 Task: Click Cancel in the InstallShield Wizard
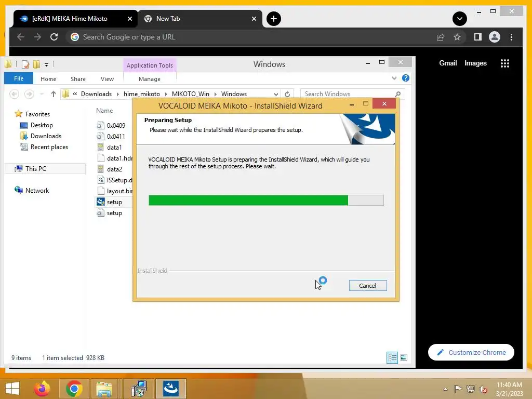[x=368, y=286]
